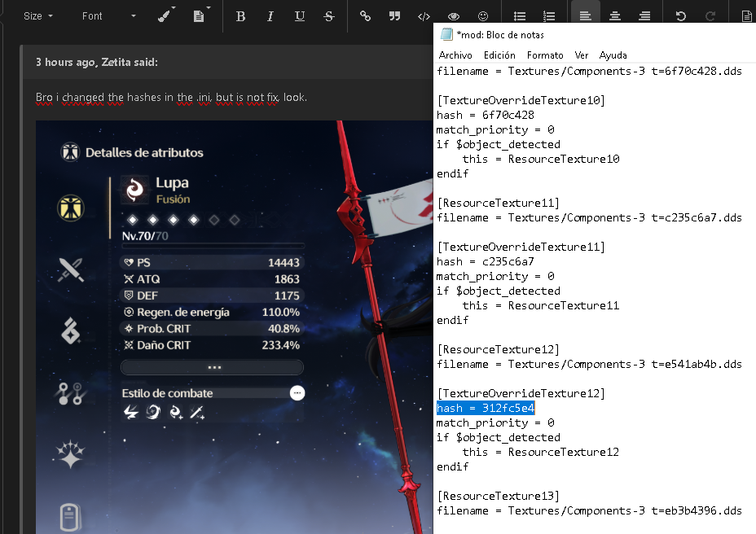Open Ayuda menu in Bloc de notas
Image resolution: width=756 pixels, height=534 pixels.
tap(613, 55)
